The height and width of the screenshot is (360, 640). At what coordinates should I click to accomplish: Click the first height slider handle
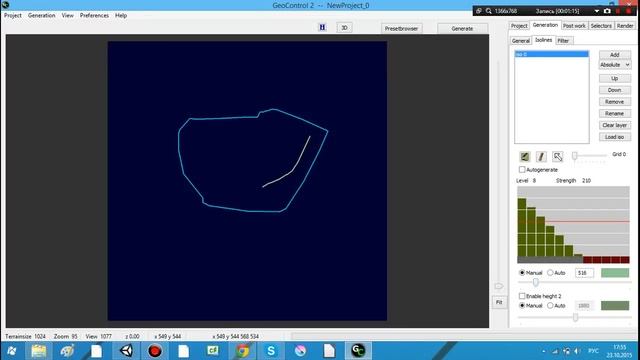coord(536,282)
